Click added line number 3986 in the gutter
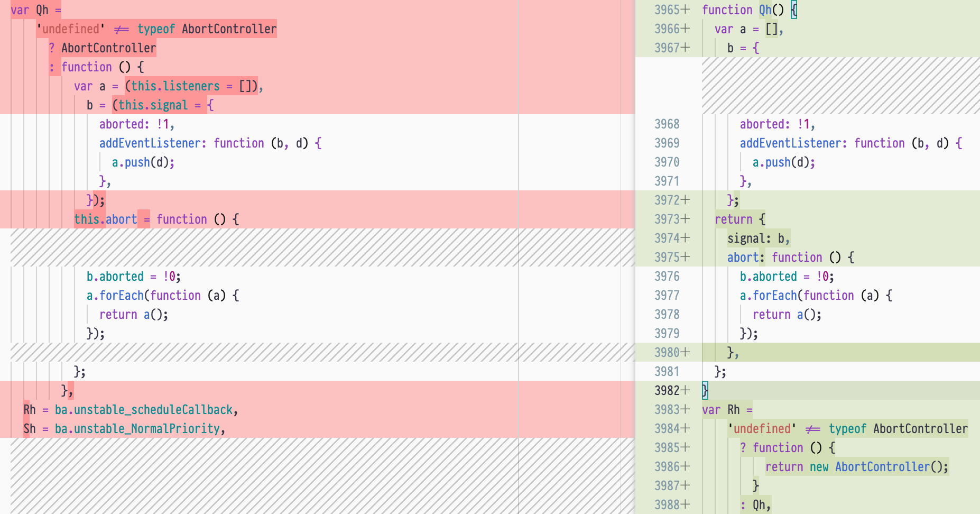 (x=667, y=467)
